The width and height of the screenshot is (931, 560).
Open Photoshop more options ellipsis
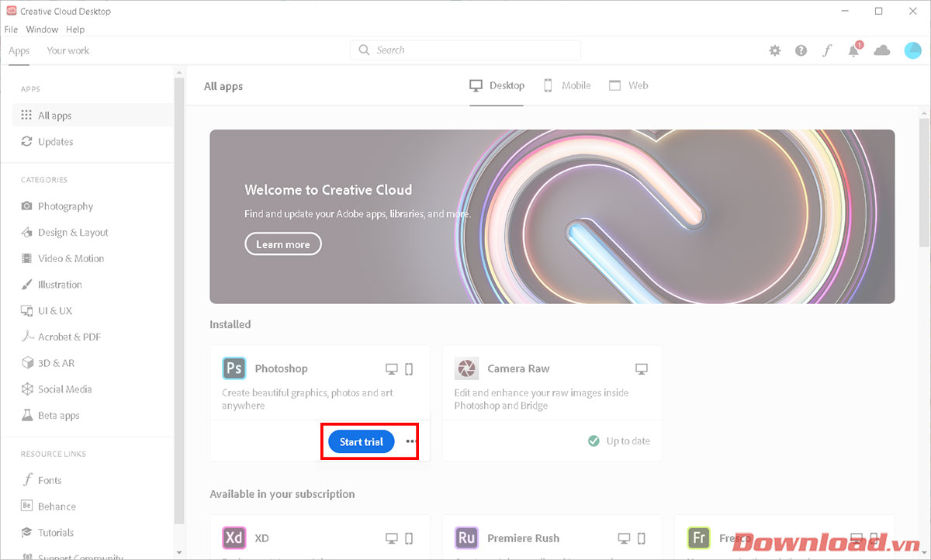click(x=411, y=441)
